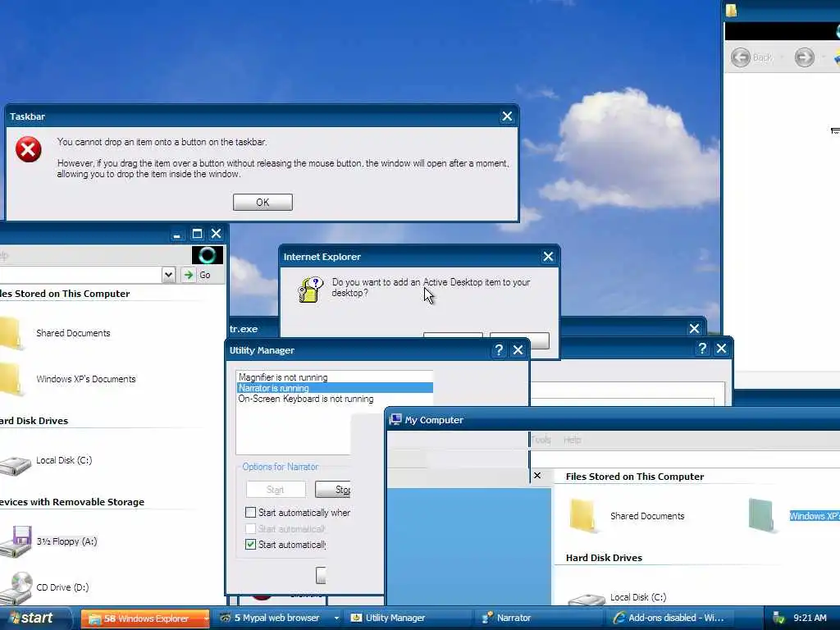Click OK in the Taskbar error dialog
Screen dimensions: 840x630
point(262,202)
